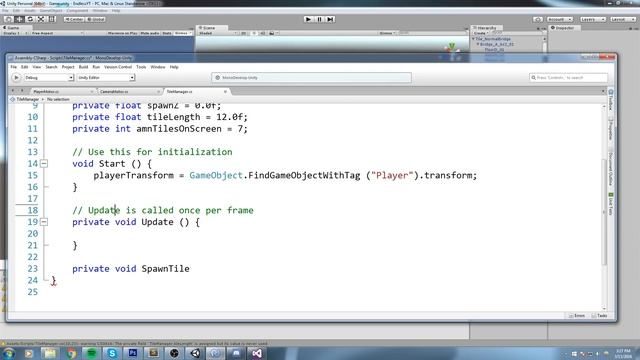Open Spotify from Windows taskbar
Viewport: 640px width, 360px height.
(92, 353)
